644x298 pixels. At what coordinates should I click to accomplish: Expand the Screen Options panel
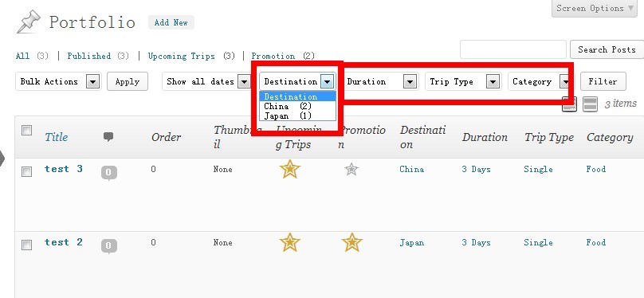click(x=595, y=8)
